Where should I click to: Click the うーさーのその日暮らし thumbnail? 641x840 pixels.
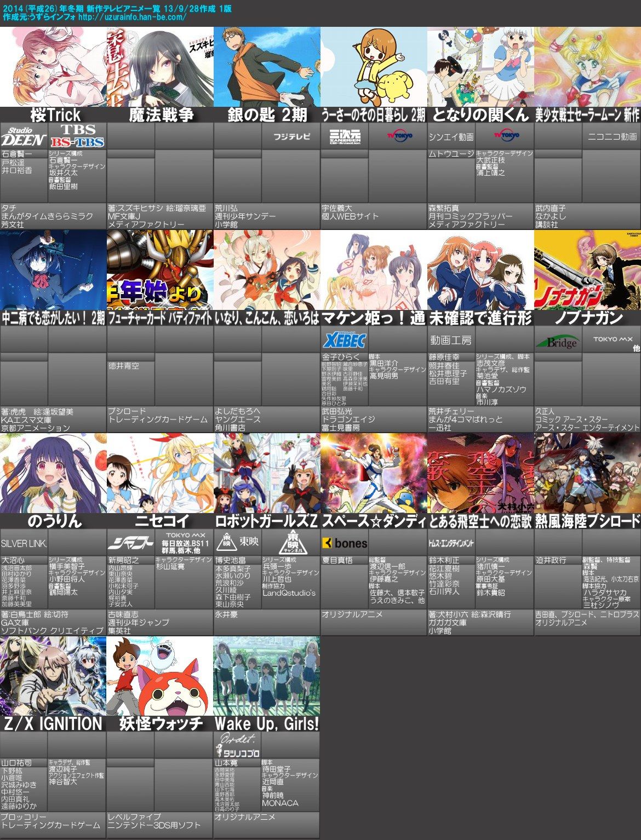tap(374, 66)
